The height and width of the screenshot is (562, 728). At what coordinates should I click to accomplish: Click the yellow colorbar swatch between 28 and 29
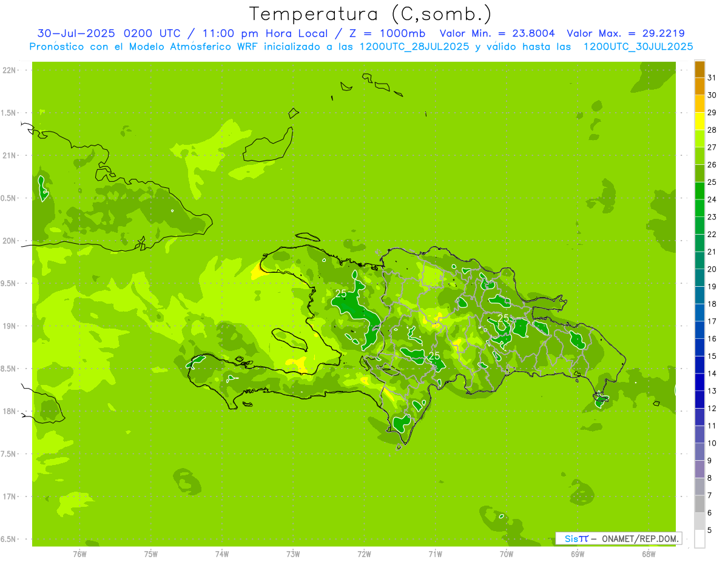pos(699,121)
